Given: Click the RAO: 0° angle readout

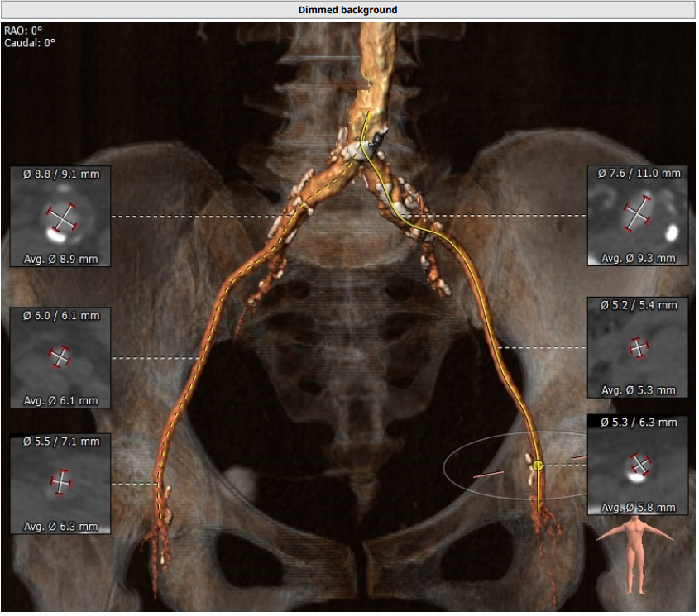Looking at the screenshot, I should coord(23,31).
